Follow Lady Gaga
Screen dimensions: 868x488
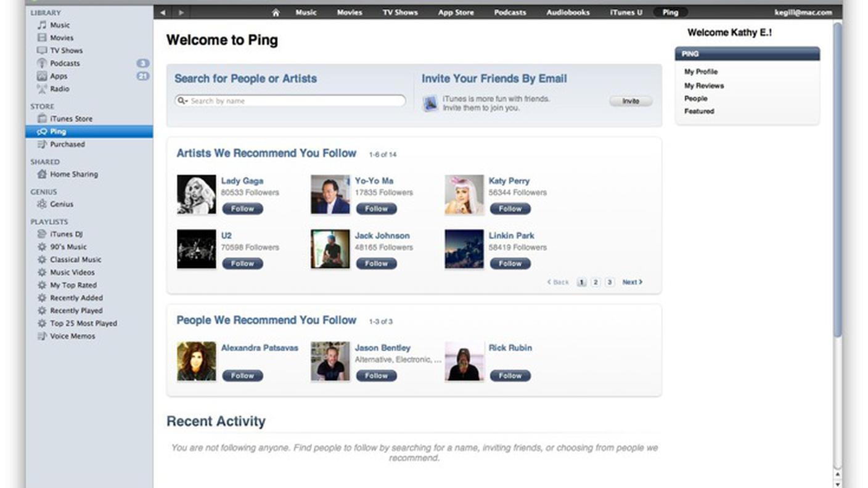pyautogui.click(x=242, y=209)
